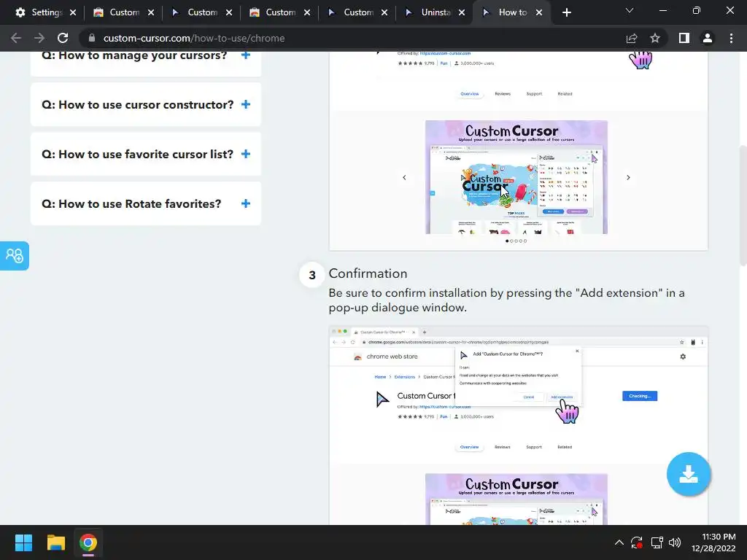Open network settings tray icon
Viewport: 747px width, 560px height.
(x=657, y=542)
